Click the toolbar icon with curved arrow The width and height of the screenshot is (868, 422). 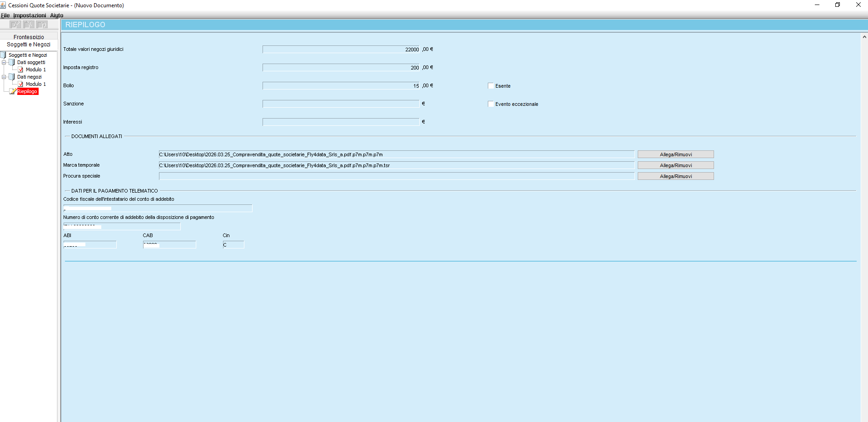(x=42, y=25)
